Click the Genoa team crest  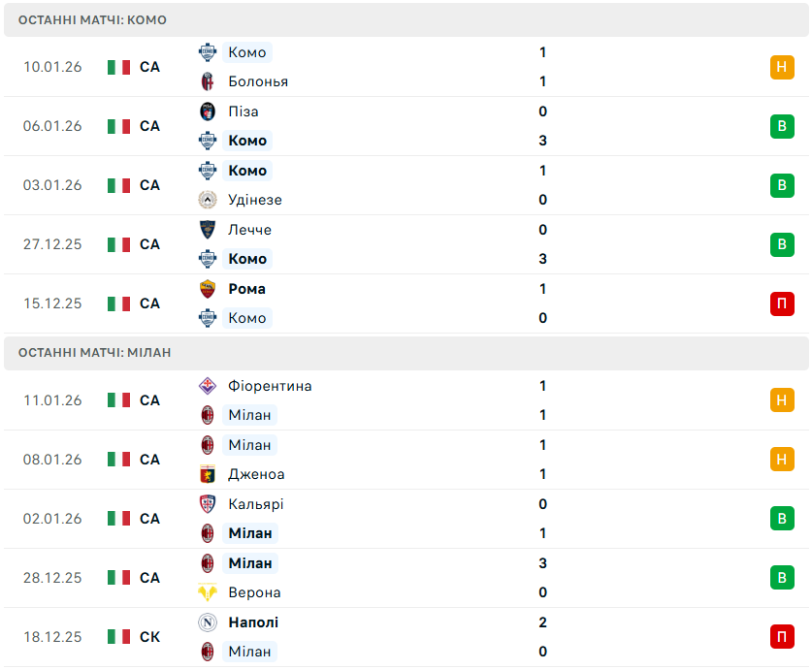pos(207,474)
